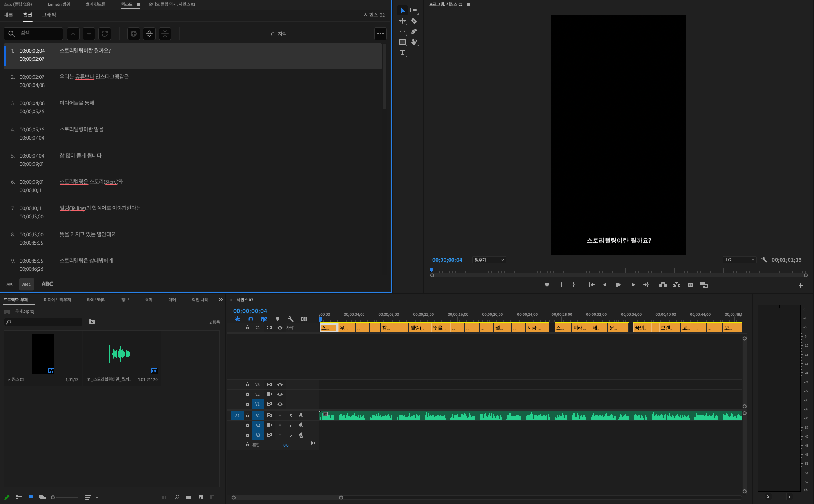The width and height of the screenshot is (814, 504).
Task: Toggle V1 track visibility eye
Action: point(280,404)
